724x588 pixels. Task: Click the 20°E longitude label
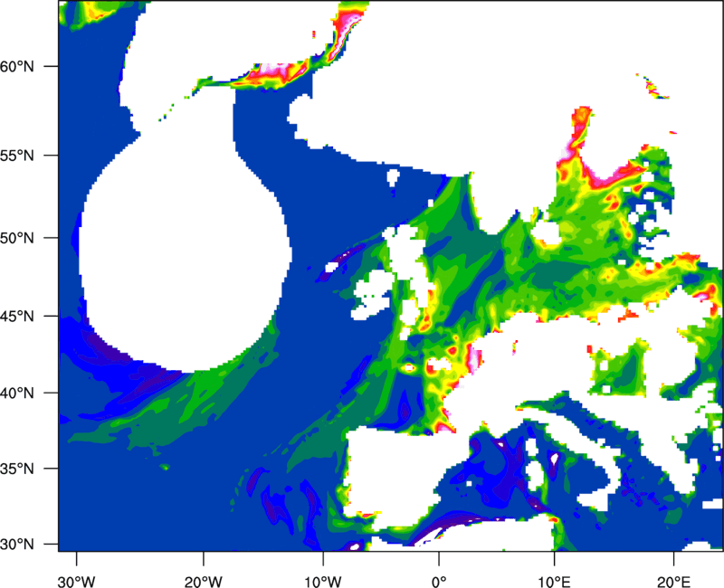pyautogui.click(x=673, y=582)
